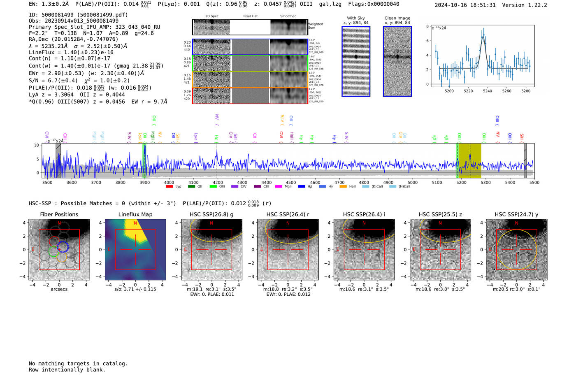The width and height of the screenshot is (576, 392).
Task: Click the Gaussian emission line fit plot
Action: coord(483,56)
